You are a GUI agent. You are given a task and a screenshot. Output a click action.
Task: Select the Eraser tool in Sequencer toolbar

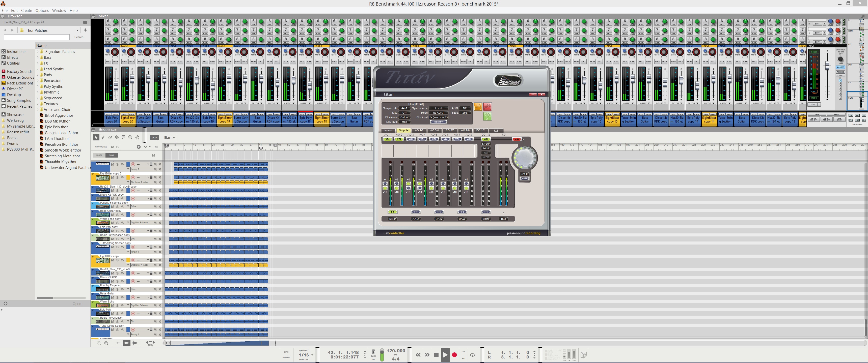click(110, 137)
